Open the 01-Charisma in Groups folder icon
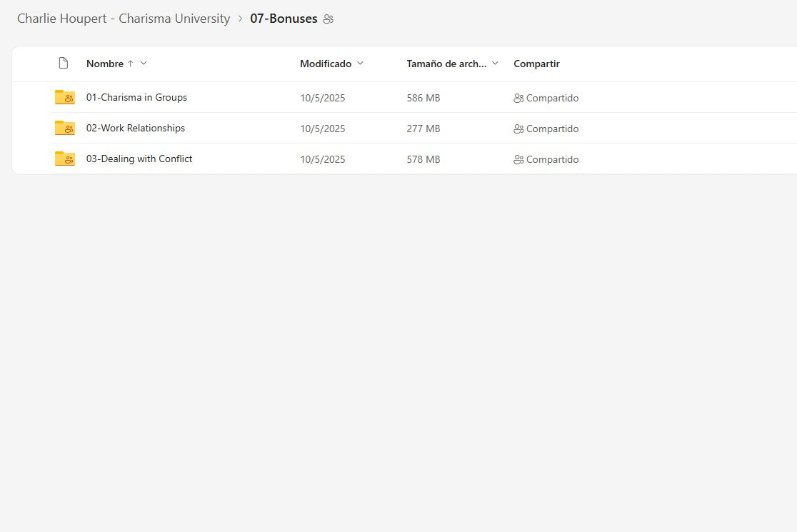This screenshot has width=797, height=532. (x=64, y=98)
